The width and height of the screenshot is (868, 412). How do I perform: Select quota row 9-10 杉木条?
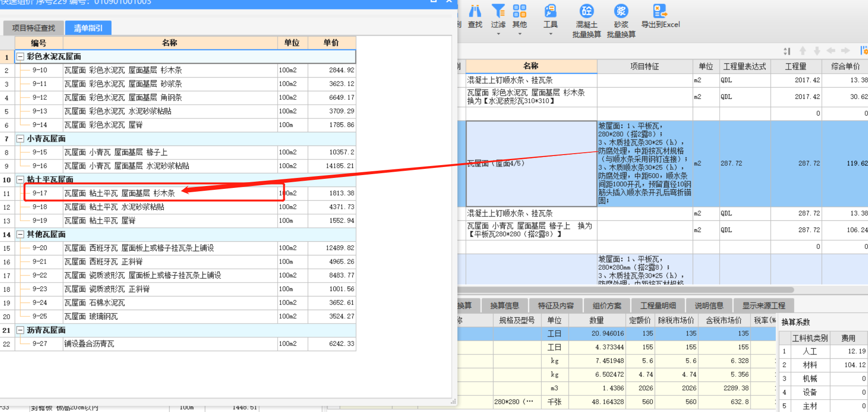185,70
